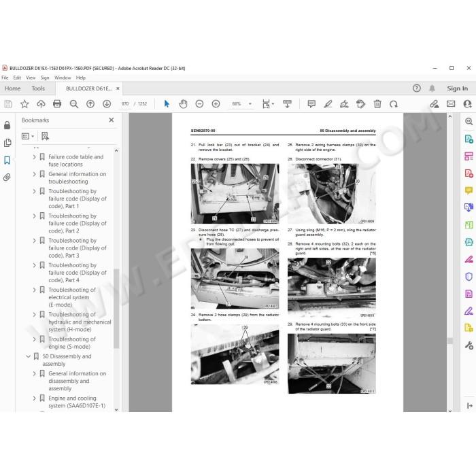Open the Sign menu
The image size is (476, 476).
click(x=45, y=78)
